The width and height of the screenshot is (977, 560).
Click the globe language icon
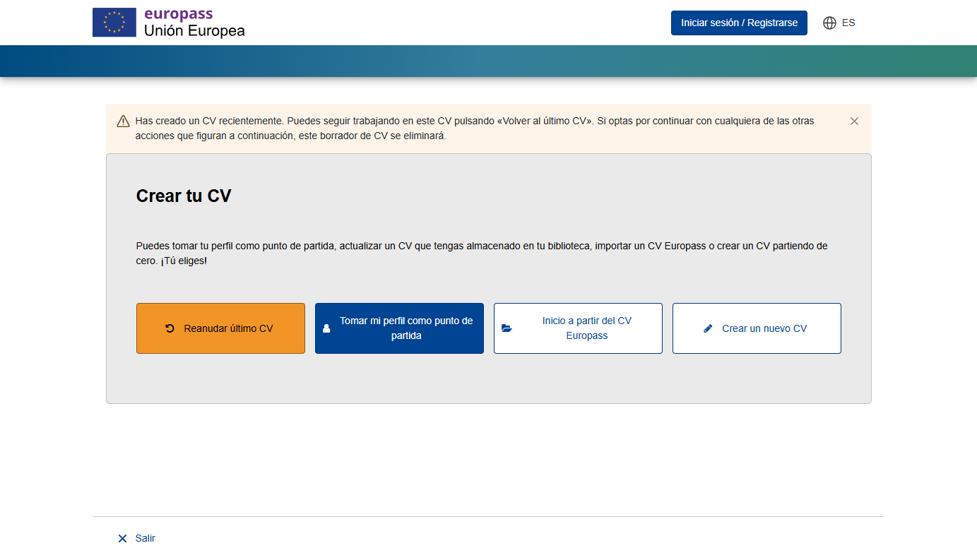pyautogui.click(x=829, y=23)
